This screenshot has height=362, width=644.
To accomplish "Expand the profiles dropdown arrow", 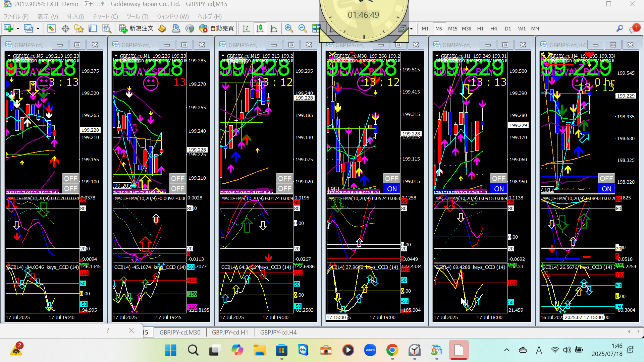I will tap(38, 28).
